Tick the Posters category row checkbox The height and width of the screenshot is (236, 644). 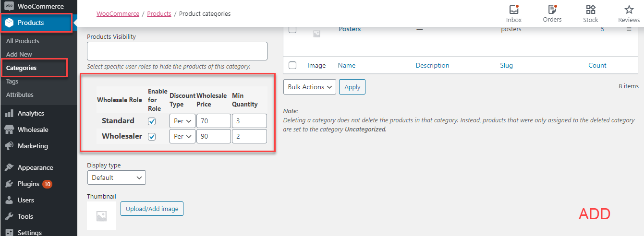(x=292, y=30)
